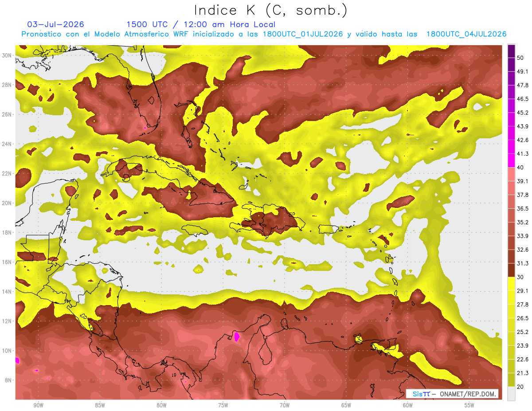The image size is (532, 411).
Task: Click the color bar value 30
Action: (x=520, y=277)
